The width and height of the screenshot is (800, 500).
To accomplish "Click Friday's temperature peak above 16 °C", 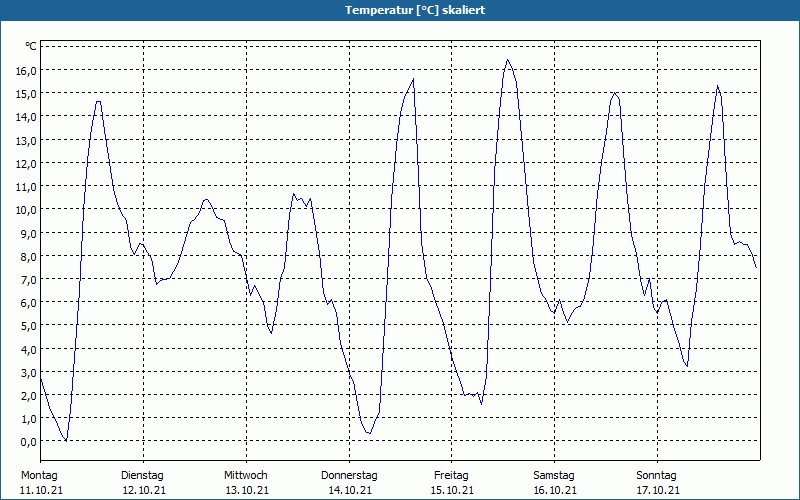I will pos(507,60).
